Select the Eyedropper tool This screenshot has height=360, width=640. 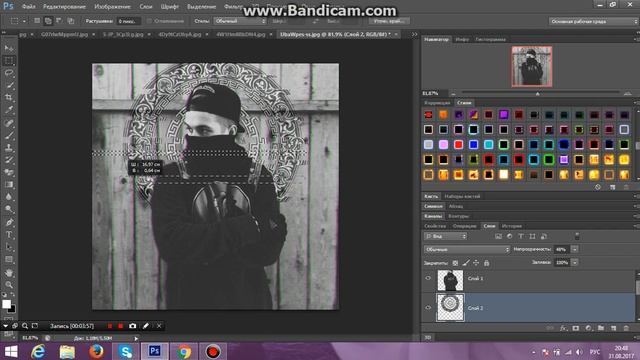[x=9, y=110]
